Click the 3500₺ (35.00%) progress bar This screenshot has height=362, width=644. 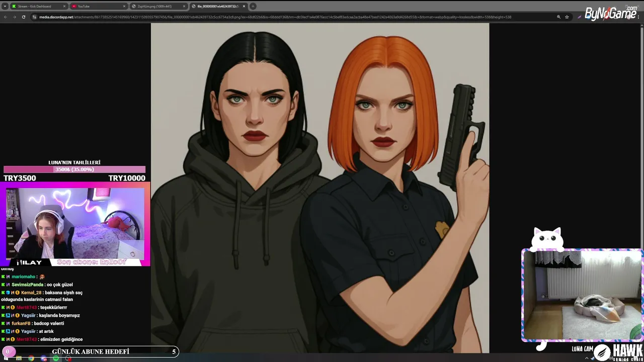point(74,169)
